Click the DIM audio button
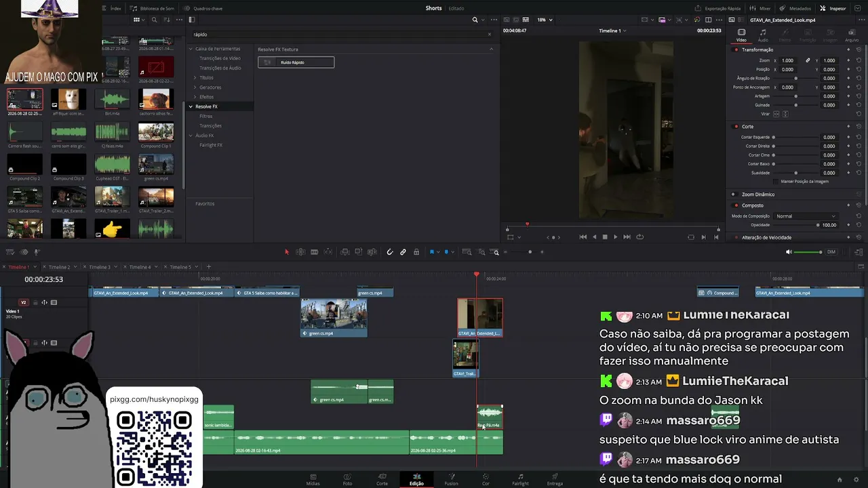This screenshot has width=868, height=488. coord(831,252)
